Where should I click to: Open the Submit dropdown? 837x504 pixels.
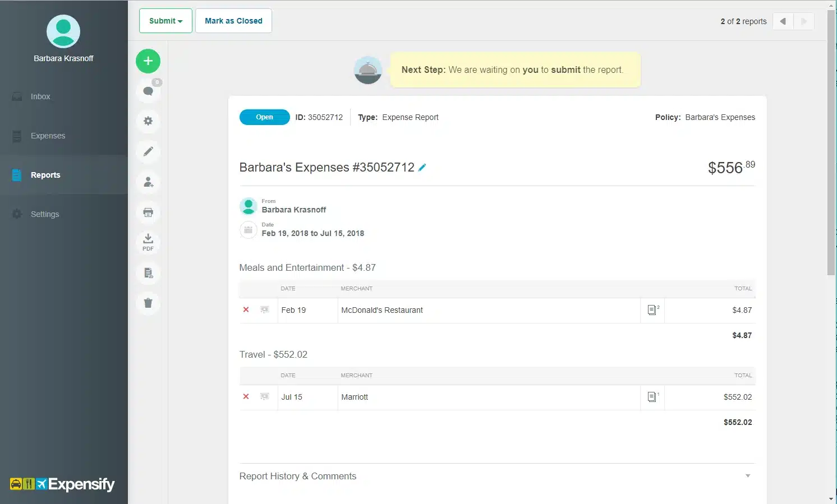tap(165, 21)
